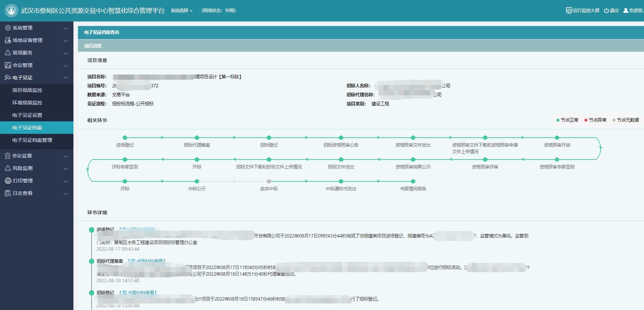
Task: Select the 资格预审开启 process node
Action: coord(557,138)
